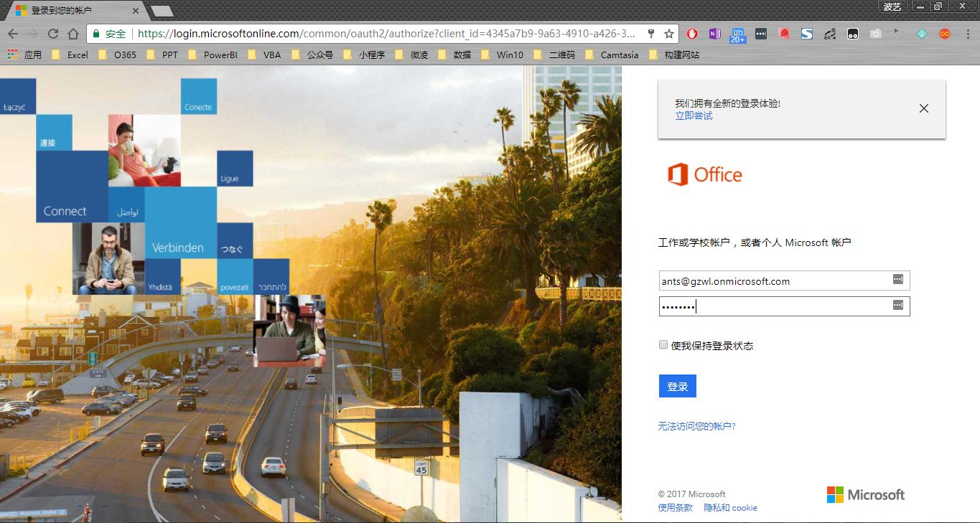The width and height of the screenshot is (980, 523).
Task: Open the Win10 bookmark folder
Action: click(x=502, y=55)
